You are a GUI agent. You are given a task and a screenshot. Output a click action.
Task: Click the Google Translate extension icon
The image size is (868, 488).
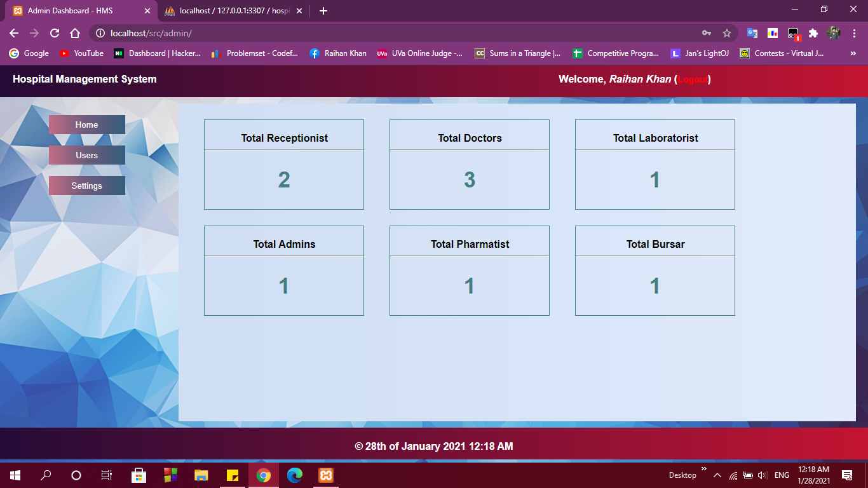tap(752, 33)
